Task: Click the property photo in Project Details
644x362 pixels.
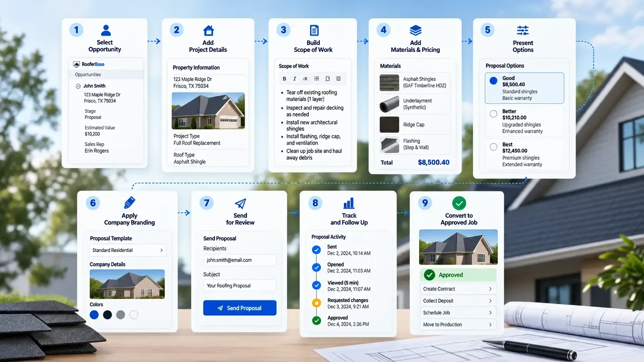Action: [x=208, y=111]
